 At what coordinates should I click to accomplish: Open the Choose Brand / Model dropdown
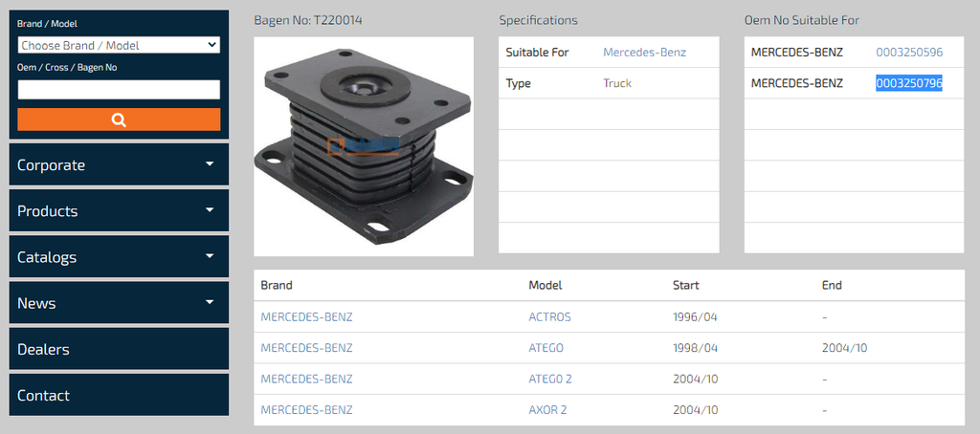pos(119,45)
